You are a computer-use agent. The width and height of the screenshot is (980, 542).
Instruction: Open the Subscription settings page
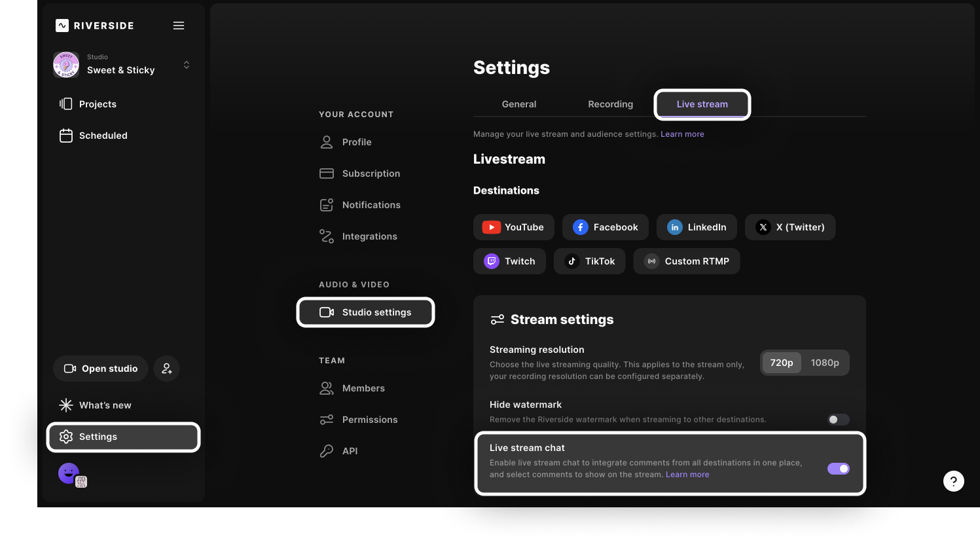point(360,173)
